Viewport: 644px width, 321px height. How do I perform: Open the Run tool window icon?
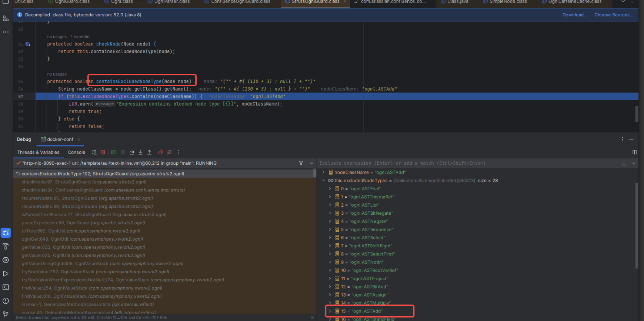coord(6,274)
